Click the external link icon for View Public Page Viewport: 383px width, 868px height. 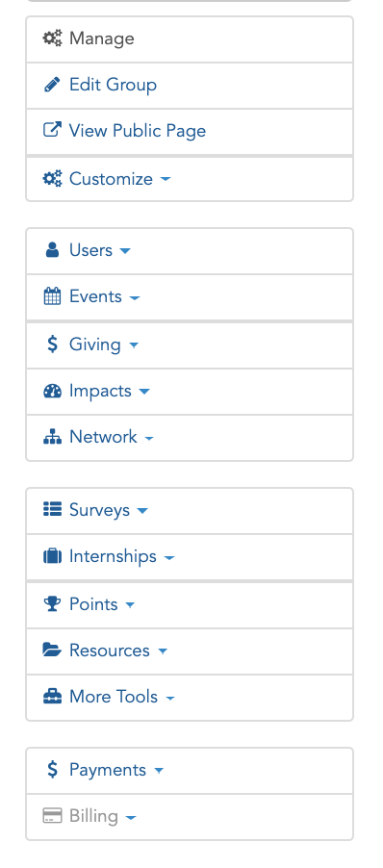[x=52, y=130]
